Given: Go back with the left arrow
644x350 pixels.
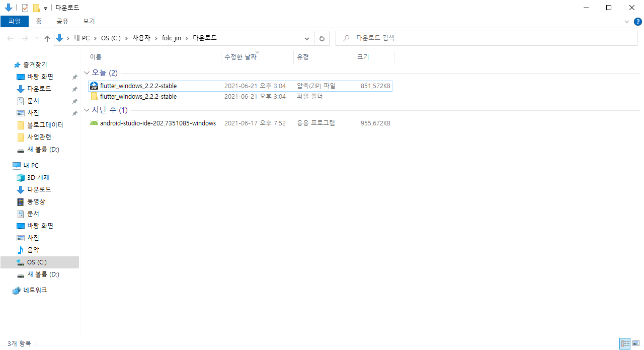Looking at the screenshot, I should 11,38.
